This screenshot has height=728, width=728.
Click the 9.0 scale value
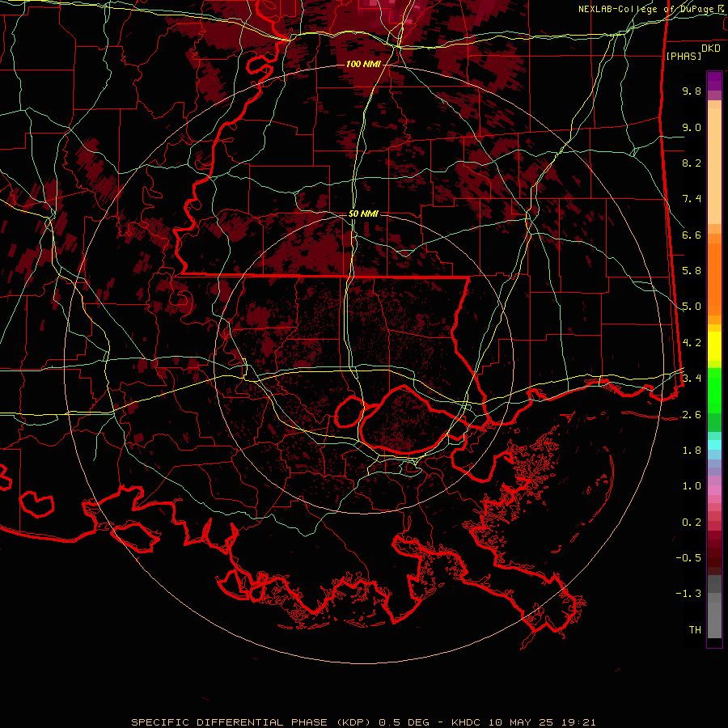692,127
